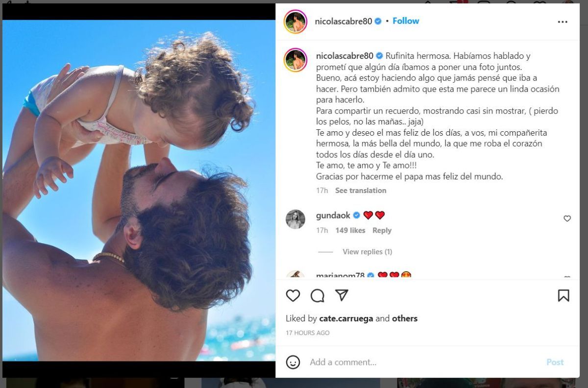The height and width of the screenshot is (388, 588).
Task: Open cate.carruega profile from likes
Action: (x=346, y=318)
